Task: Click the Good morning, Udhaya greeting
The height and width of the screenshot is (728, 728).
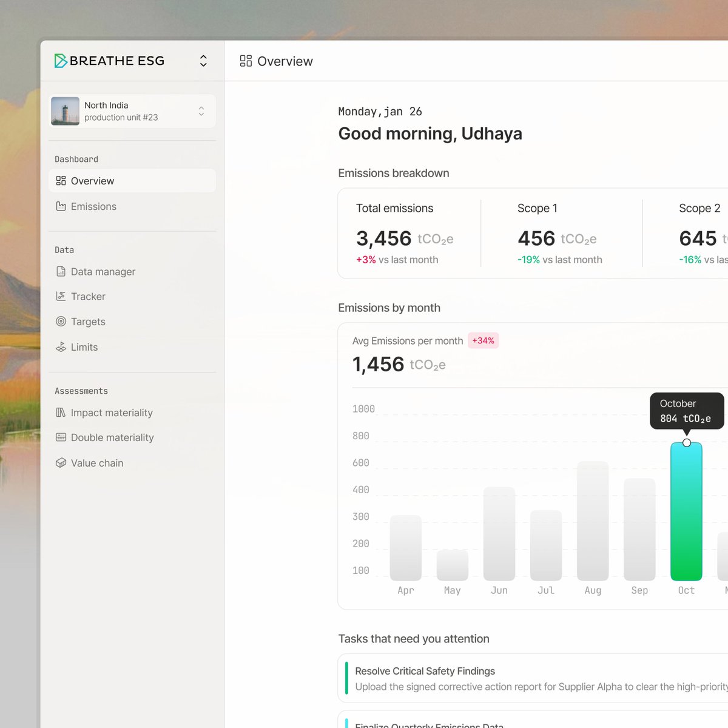Action: tap(430, 133)
